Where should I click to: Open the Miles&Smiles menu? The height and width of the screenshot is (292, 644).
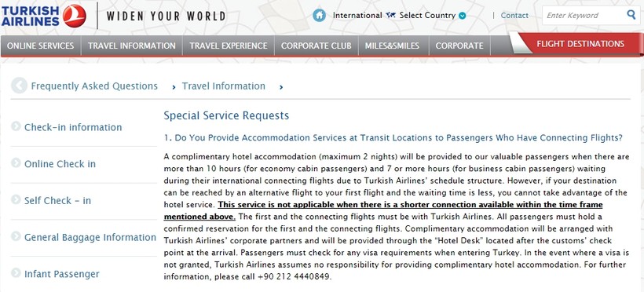(x=393, y=46)
